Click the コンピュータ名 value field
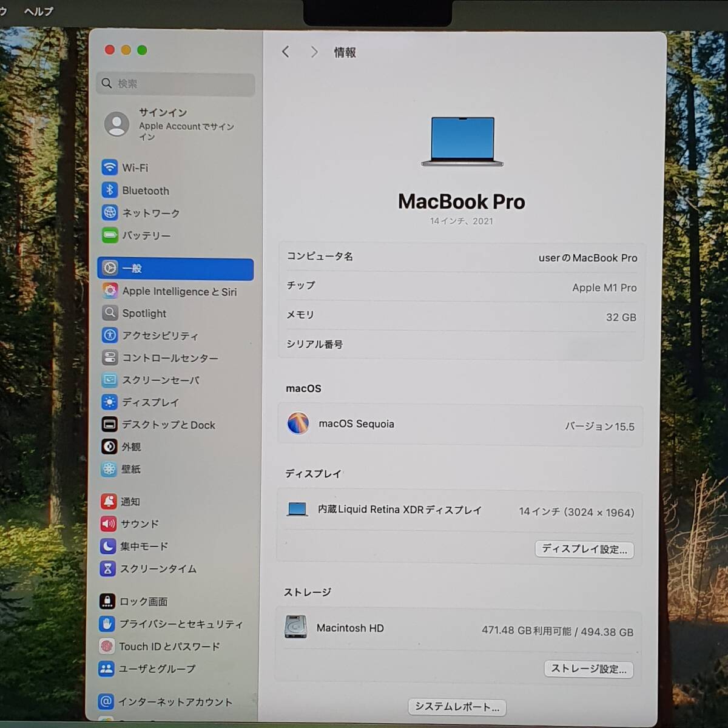Screen dimensions: 728x728 point(588,258)
